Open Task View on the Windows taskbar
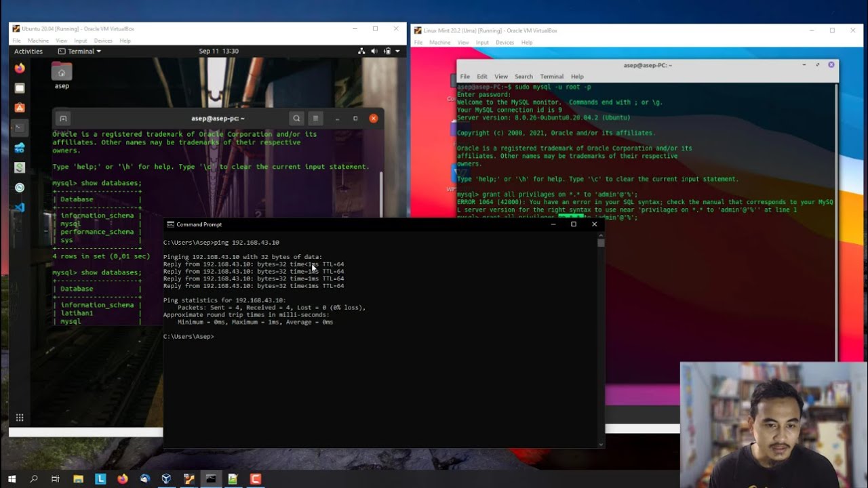Viewport: 868px width, 488px height. (56, 479)
